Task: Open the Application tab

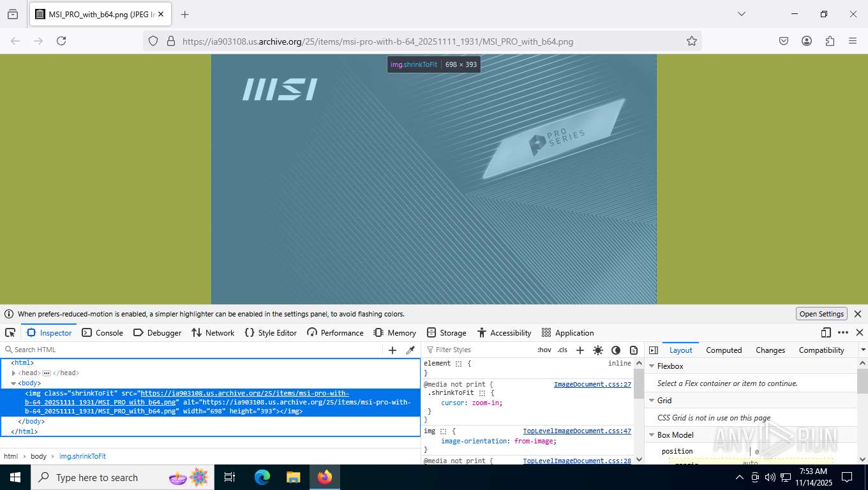Action: [567, 333]
